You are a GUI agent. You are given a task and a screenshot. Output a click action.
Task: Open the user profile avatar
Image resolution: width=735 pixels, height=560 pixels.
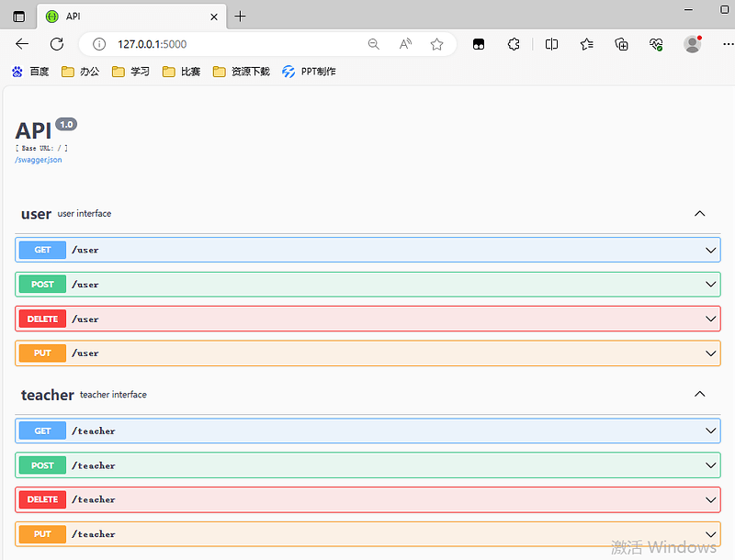tap(693, 44)
